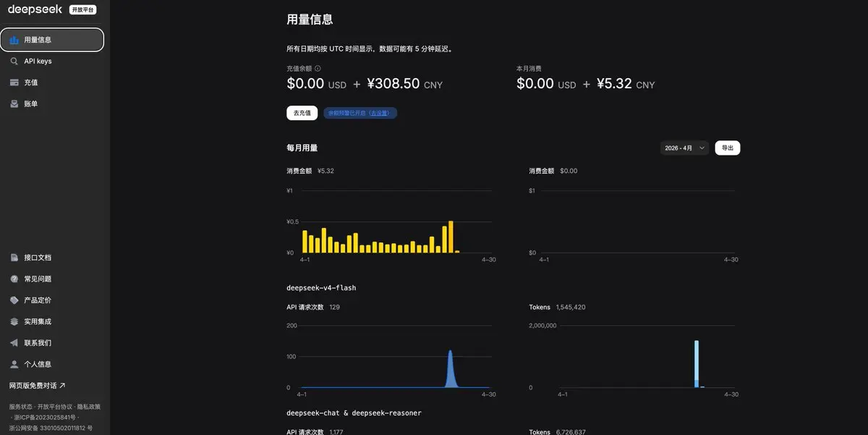This screenshot has height=435, width=868.
Task: Click the 去设置 link in balance alert
Action: click(x=379, y=113)
